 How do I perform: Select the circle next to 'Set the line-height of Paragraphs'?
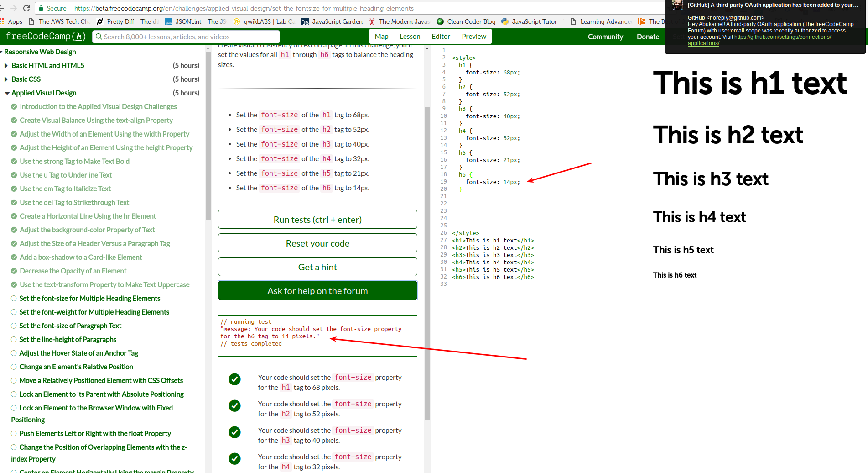point(13,339)
